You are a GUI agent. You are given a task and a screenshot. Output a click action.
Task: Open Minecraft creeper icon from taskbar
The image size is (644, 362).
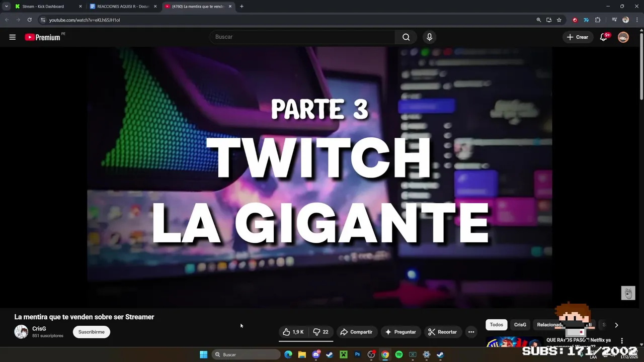[x=344, y=354]
